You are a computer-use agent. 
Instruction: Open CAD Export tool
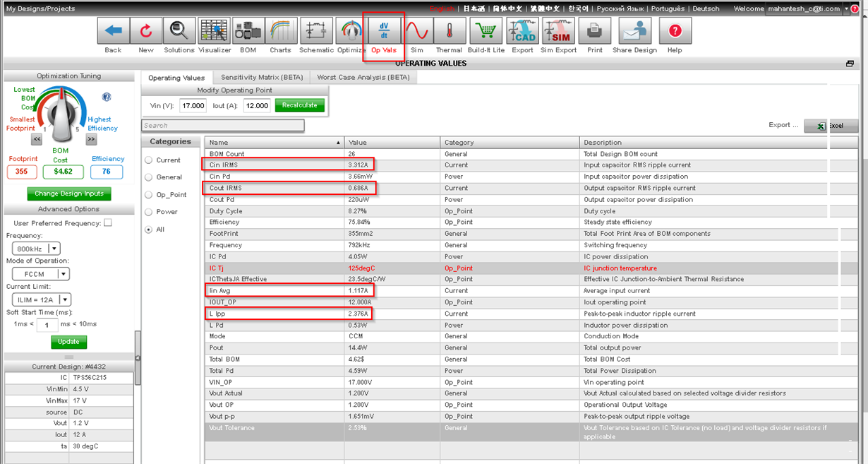point(523,31)
